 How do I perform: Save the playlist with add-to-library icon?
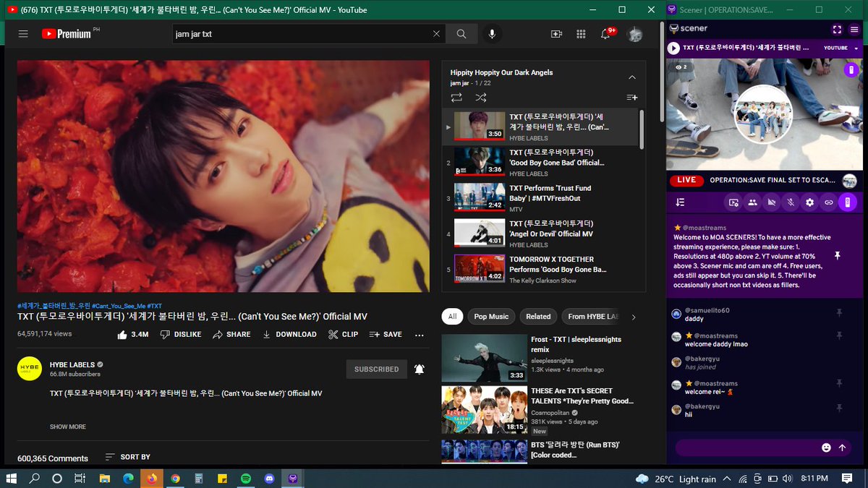(x=631, y=97)
